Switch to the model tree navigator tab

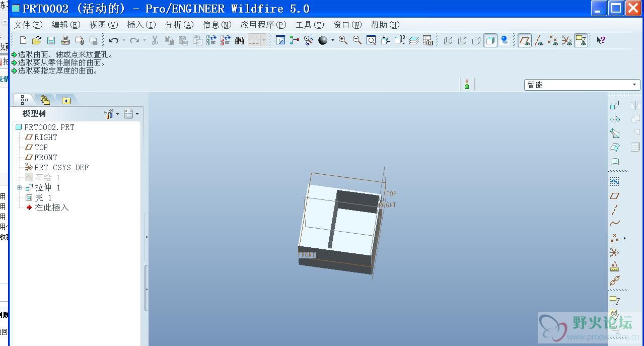pos(24,100)
